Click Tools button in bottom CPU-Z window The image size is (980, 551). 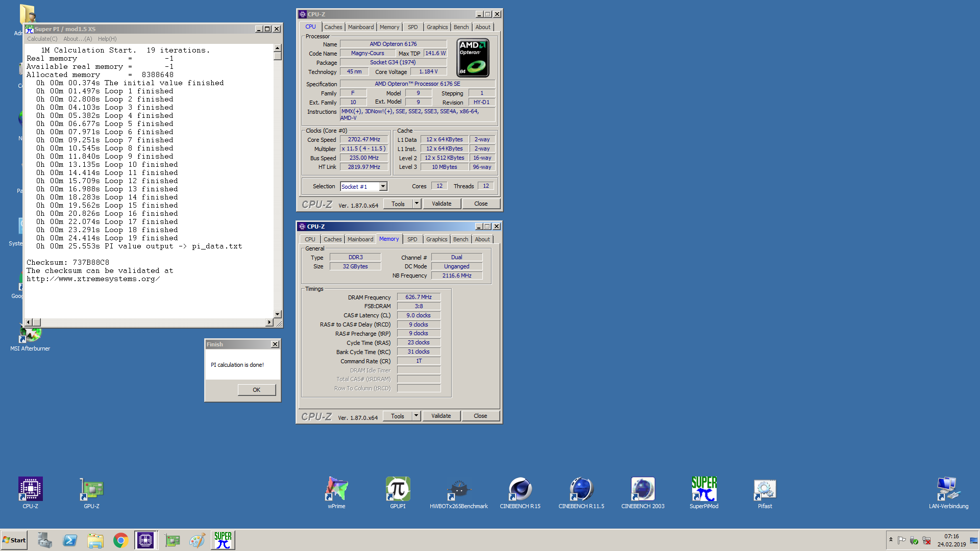click(x=398, y=416)
